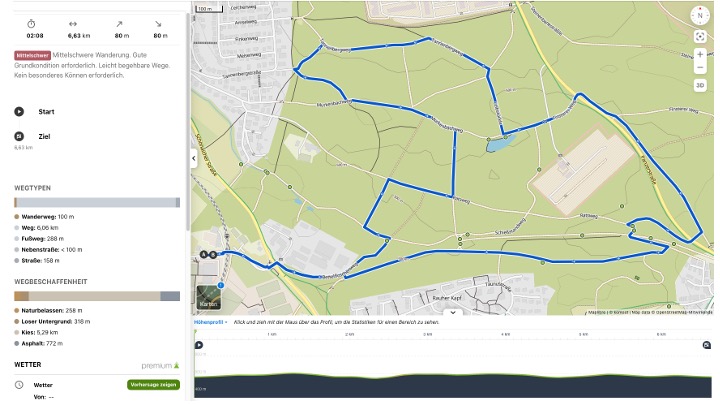Click the Ziel destination entry
720x405 pixels.
[x=43, y=136]
